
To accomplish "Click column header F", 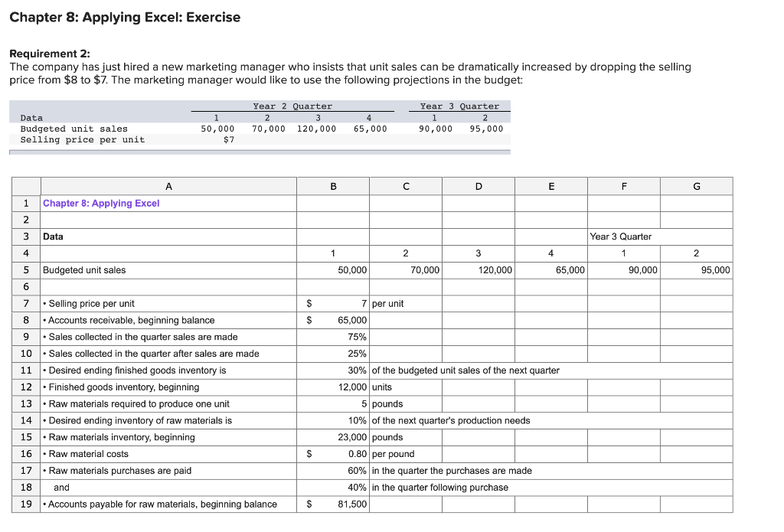I will point(624,186).
